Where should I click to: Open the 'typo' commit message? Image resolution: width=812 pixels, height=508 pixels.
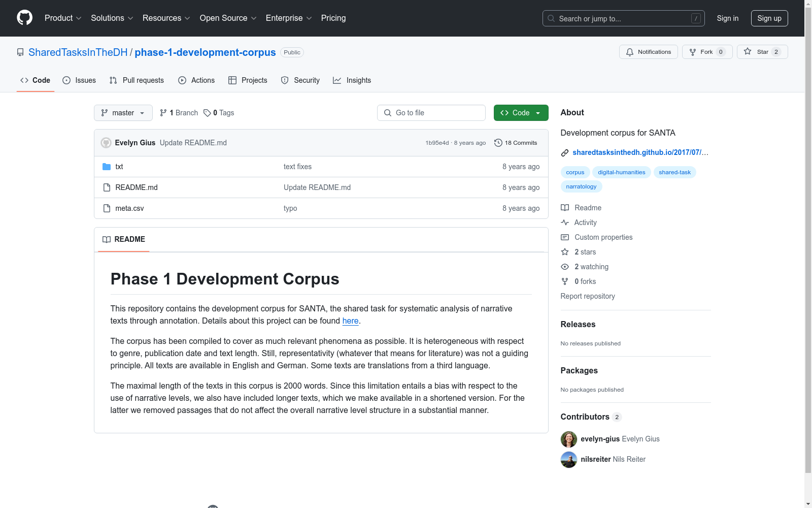pyautogui.click(x=290, y=208)
